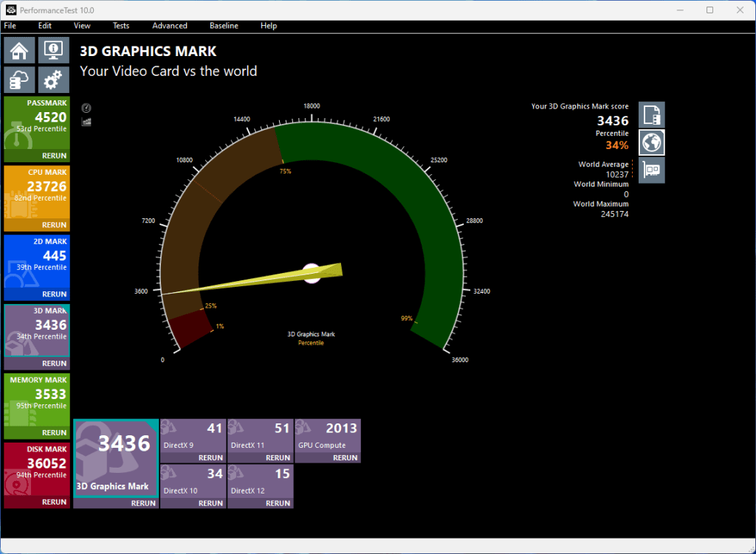Image resolution: width=756 pixels, height=554 pixels.
Task: Click the 75% percentile marker on gauge
Action: (286, 171)
